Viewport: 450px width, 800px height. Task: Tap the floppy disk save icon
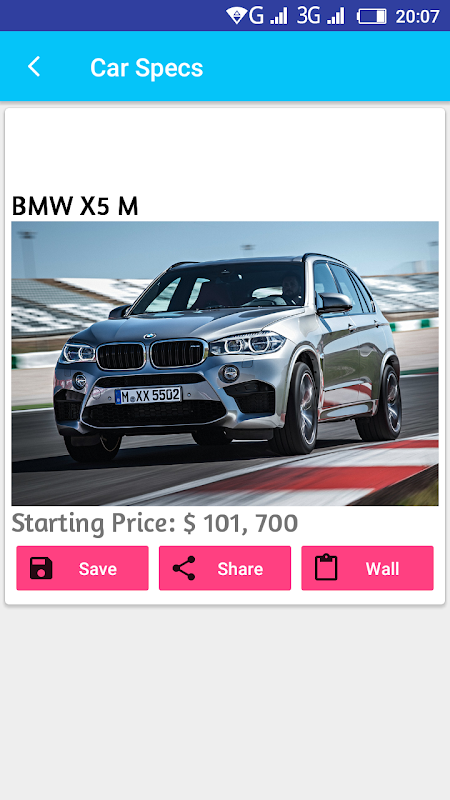tap(41, 568)
